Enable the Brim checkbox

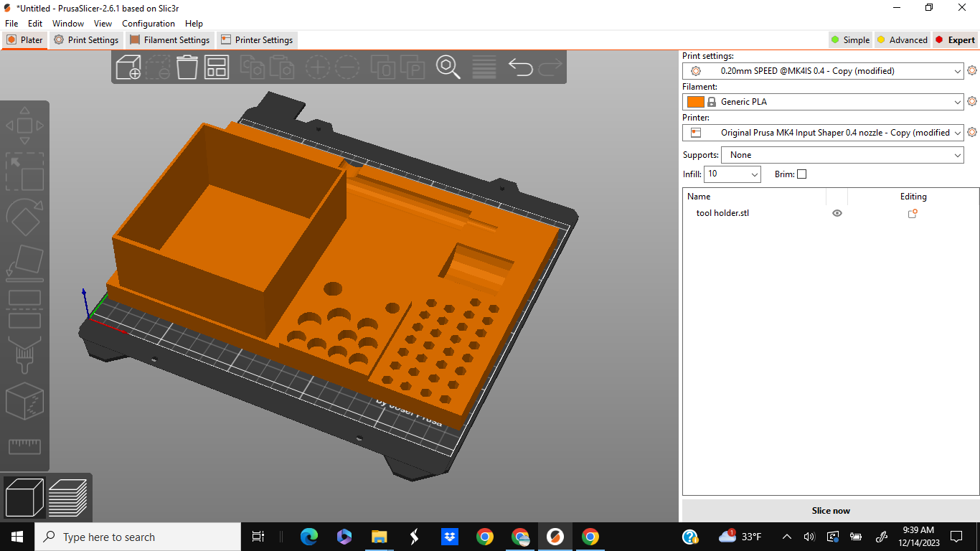point(801,174)
